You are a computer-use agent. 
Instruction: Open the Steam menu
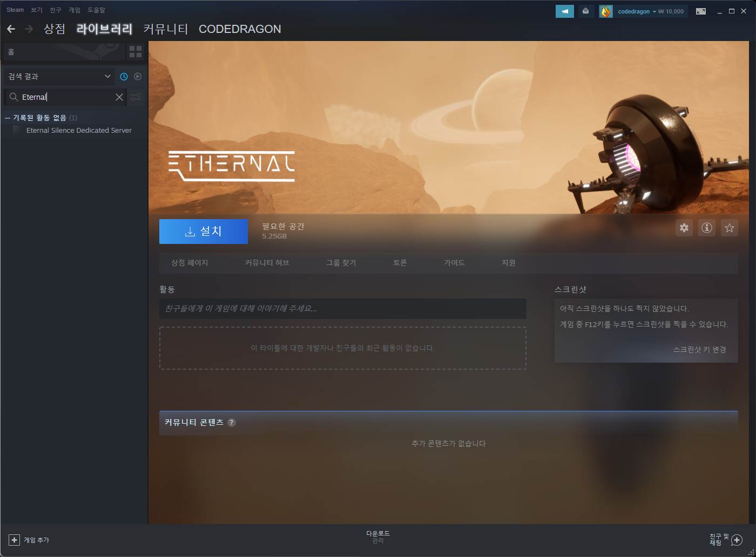[x=15, y=10]
